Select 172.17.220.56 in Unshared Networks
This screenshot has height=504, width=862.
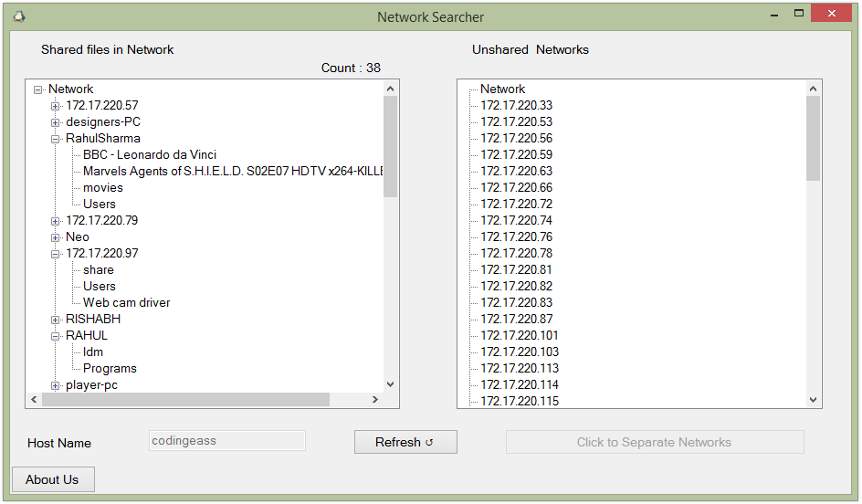point(516,139)
